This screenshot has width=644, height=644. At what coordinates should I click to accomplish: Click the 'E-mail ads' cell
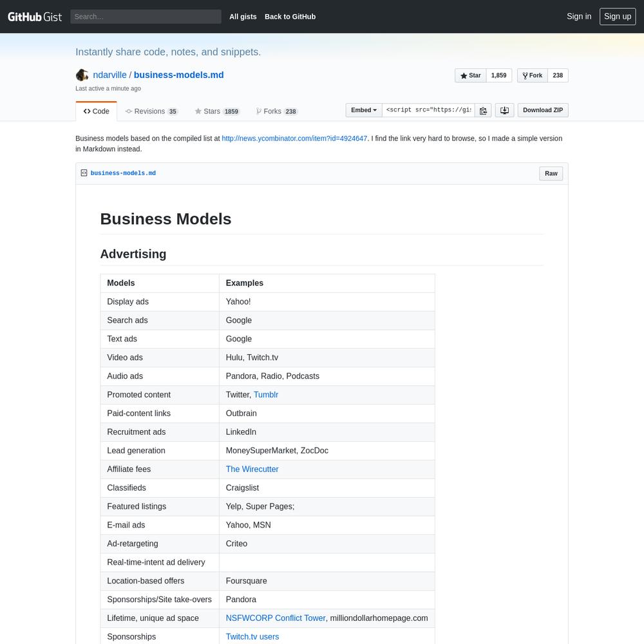160,526
